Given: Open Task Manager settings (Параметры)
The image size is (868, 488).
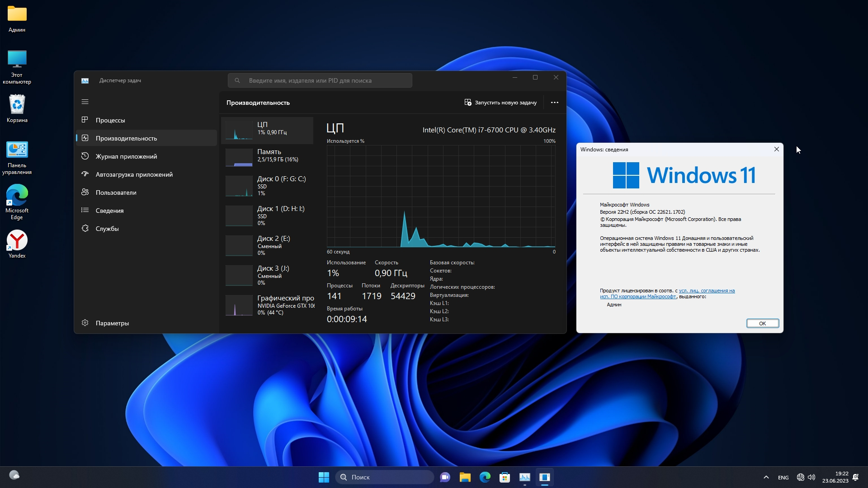Looking at the screenshot, I should pos(112,323).
